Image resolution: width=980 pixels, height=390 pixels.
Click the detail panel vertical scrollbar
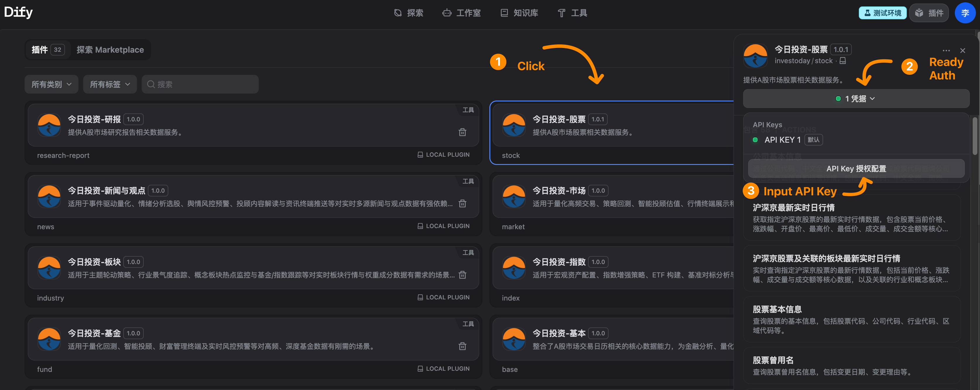coord(974,136)
